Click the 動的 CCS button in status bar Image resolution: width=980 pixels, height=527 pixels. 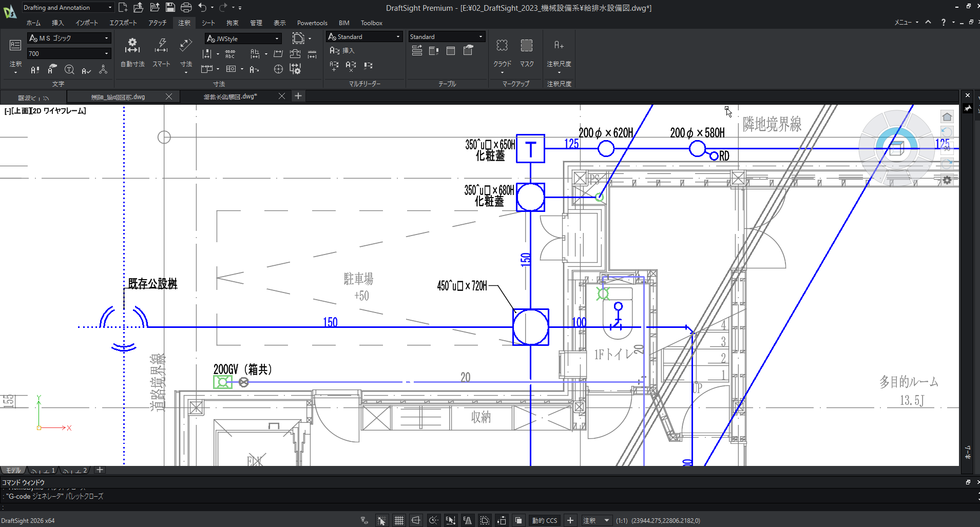(544, 520)
